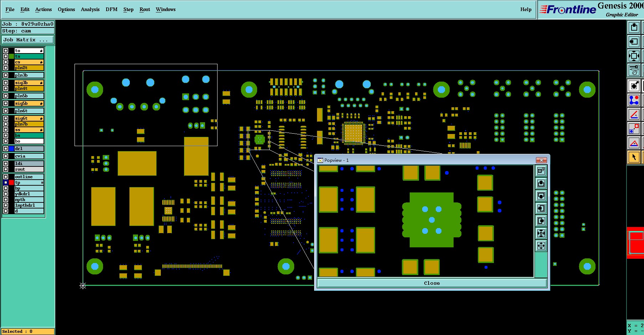Select the red and blue squares copy tool
The image size is (644, 335).
point(634,128)
